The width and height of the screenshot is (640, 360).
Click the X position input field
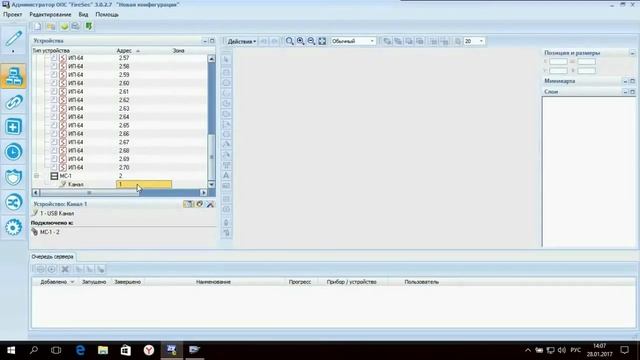coord(558,62)
